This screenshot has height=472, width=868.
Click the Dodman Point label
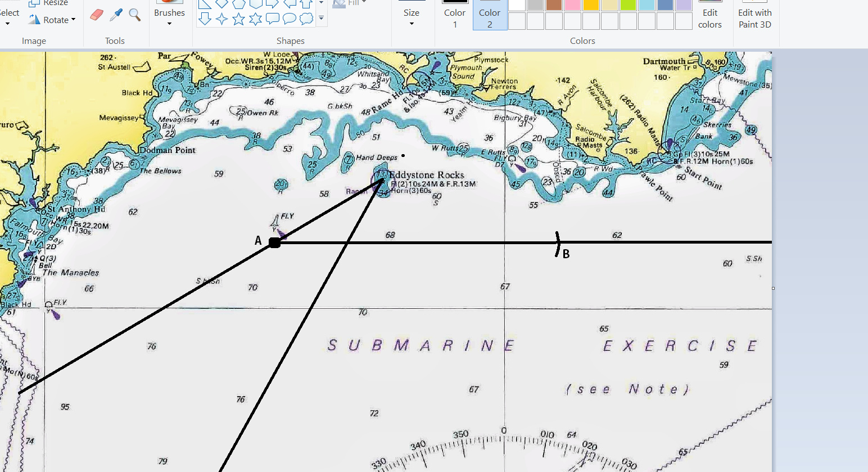pos(168,150)
